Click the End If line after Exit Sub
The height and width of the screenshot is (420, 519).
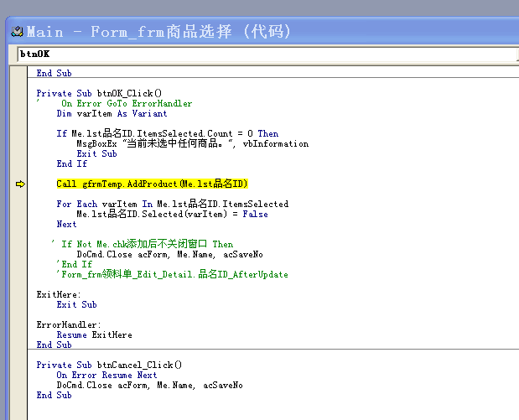(71, 163)
